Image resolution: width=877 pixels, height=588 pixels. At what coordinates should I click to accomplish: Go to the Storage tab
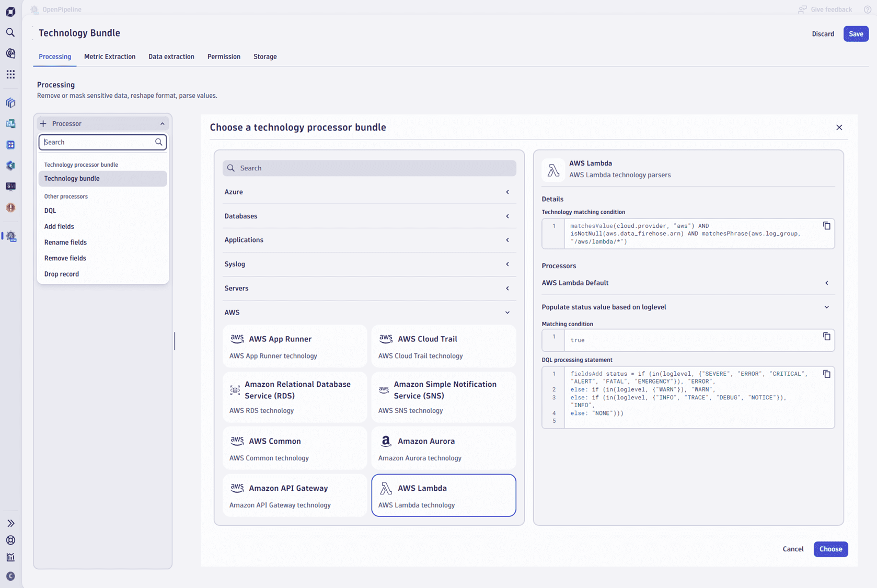tap(265, 56)
